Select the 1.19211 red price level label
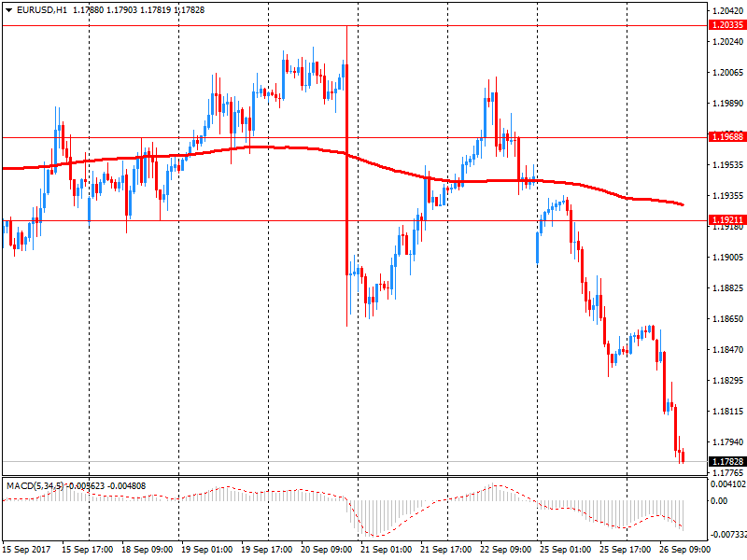This screenshot has height=560, width=747. 727,220
